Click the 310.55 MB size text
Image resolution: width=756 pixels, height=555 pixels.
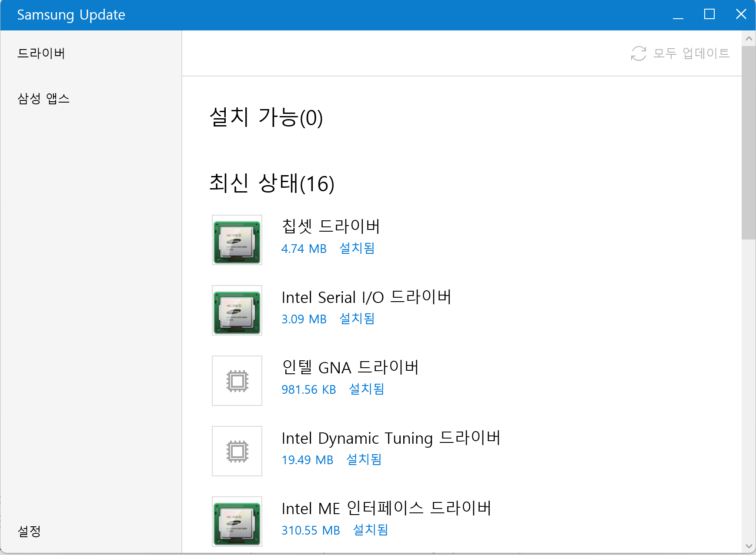(x=311, y=530)
